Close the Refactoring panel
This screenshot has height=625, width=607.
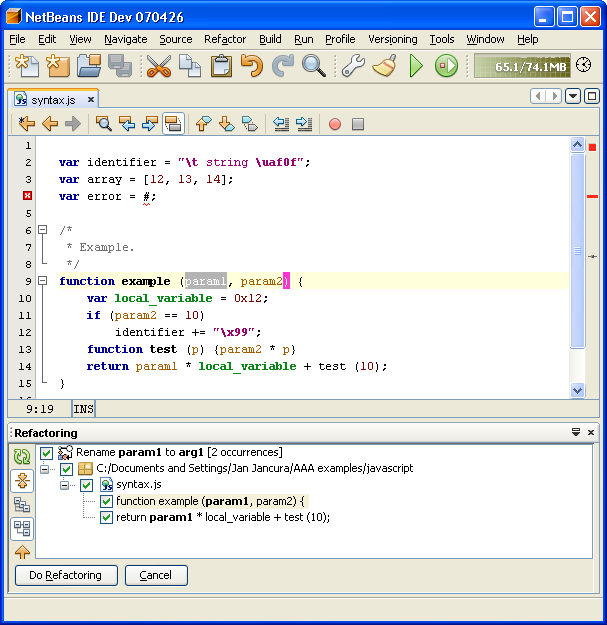[591, 432]
